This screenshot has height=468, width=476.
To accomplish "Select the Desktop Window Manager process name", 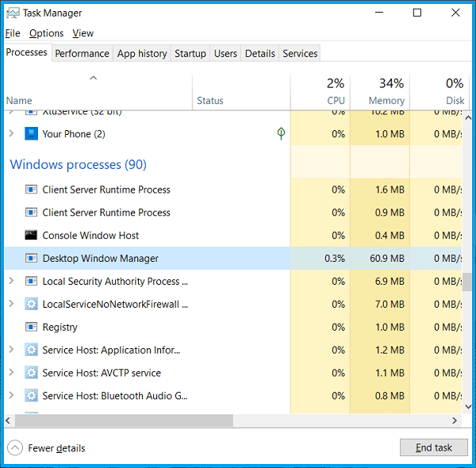I will click(x=101, y=259).
